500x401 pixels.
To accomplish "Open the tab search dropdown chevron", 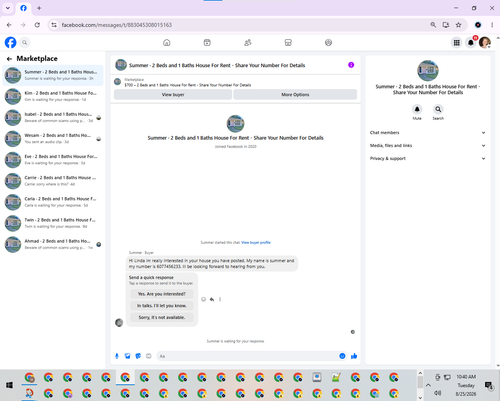I will point(8,8).
